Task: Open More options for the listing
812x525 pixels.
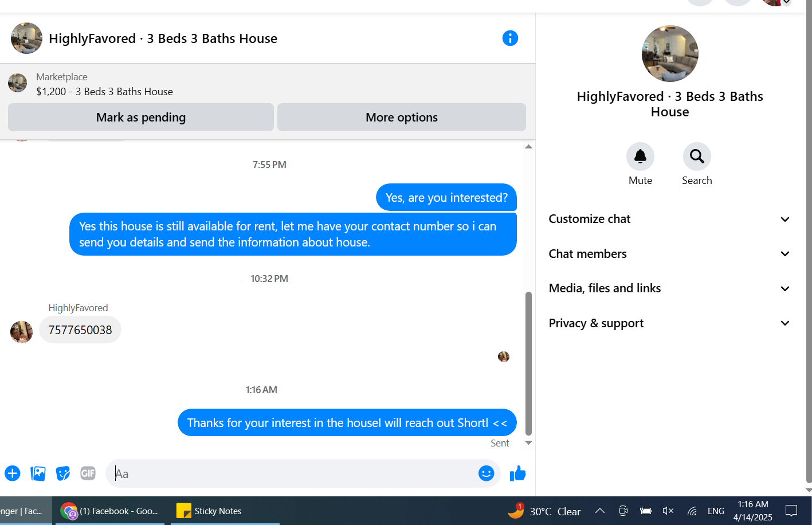Action: [402, 117]
